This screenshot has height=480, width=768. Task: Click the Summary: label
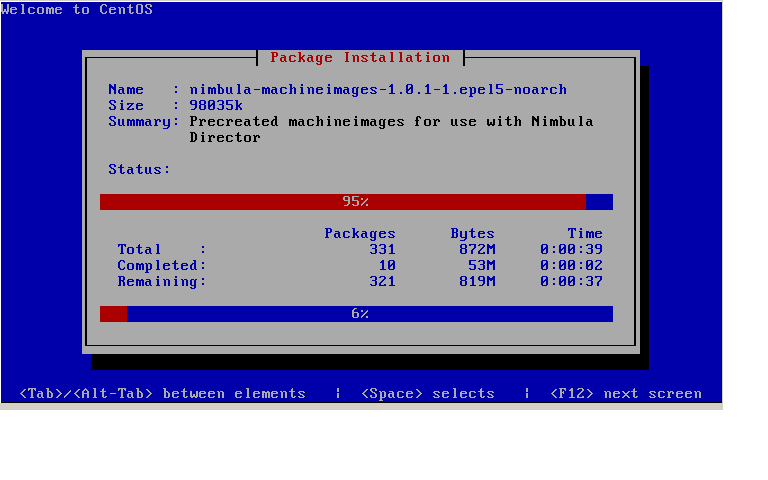tap(144, 121)
